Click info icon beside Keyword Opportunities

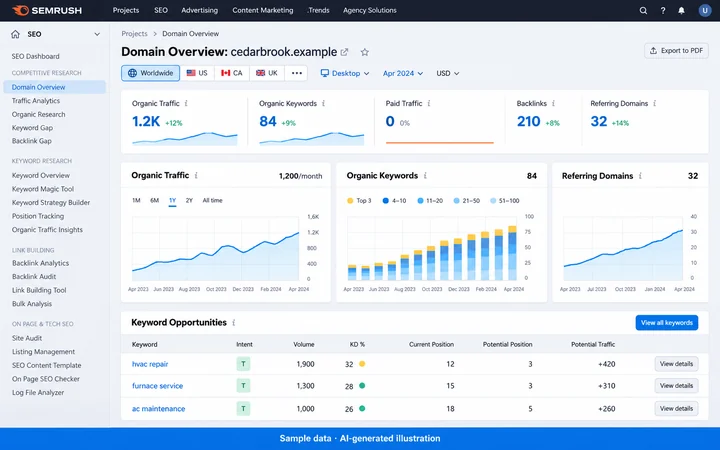234,323
